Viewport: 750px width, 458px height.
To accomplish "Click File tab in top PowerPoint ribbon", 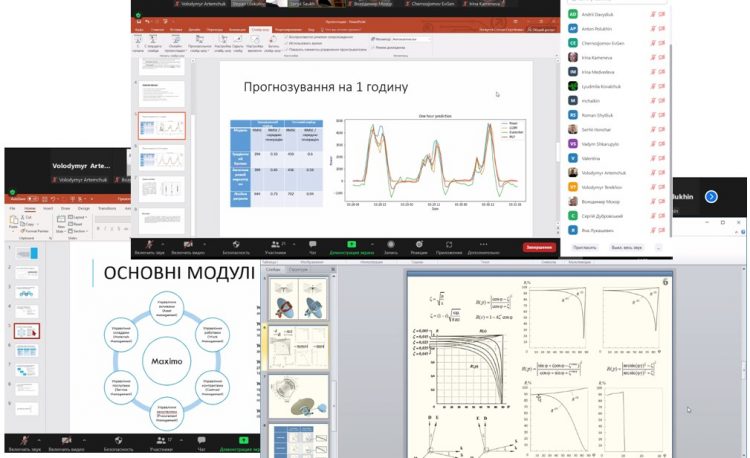I will (x=139, y=30).
